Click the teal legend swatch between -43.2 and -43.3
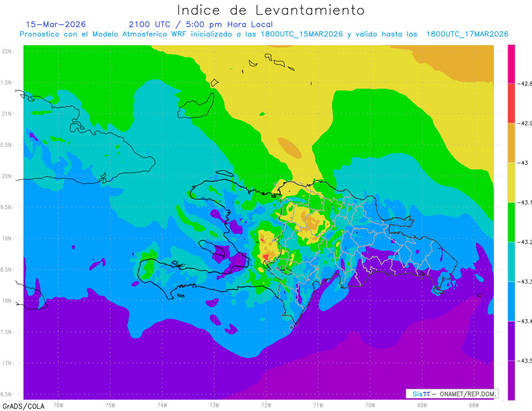This screenshot has width=532, height=411. tap(511, 262)
